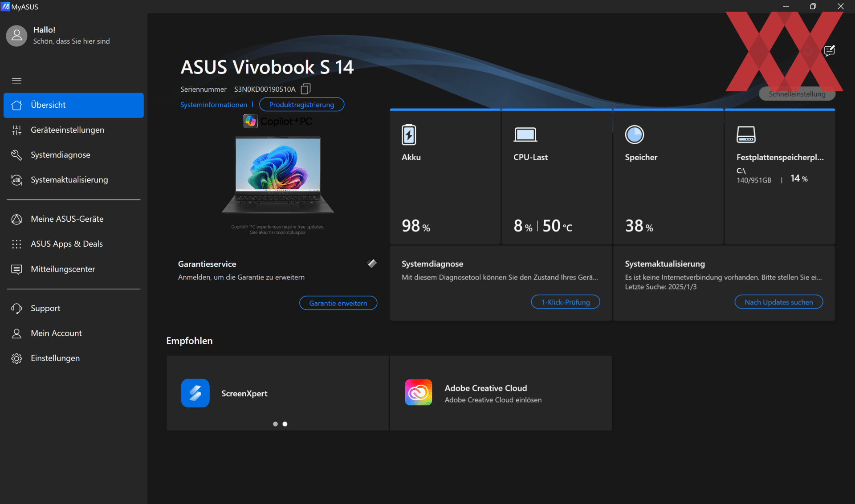Click the Garantie erweitern button
The height and width of the screenshot is (504, 855).
click(338, 303)
